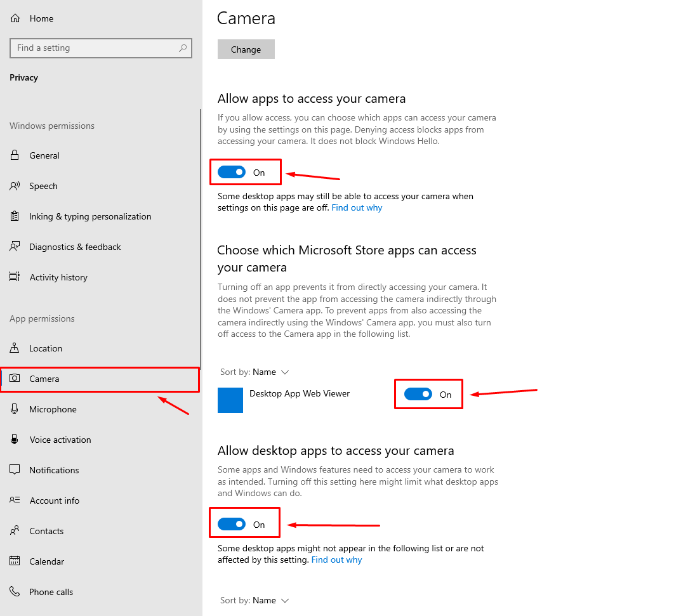Click the Find a setting search box
This screenshot has height=616, width=674.
tap(95, 48)
